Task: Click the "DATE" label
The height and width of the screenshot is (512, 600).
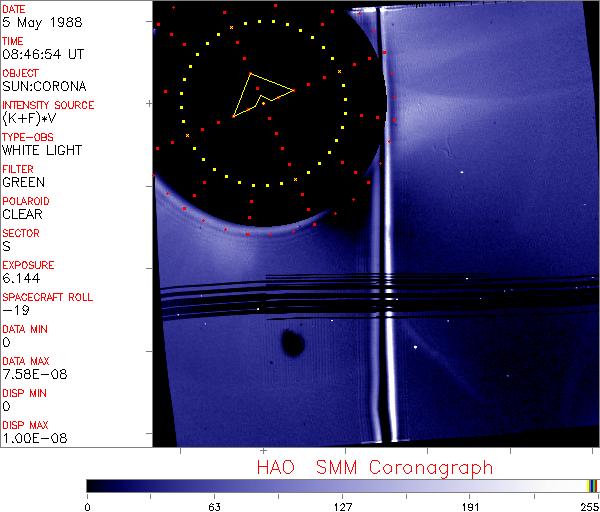Action: (x=13, y=9)
